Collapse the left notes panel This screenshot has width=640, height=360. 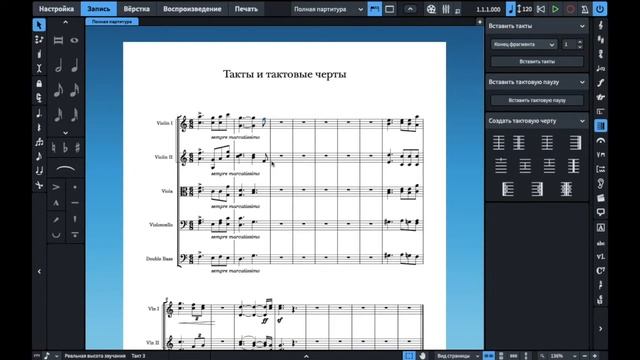39,271
